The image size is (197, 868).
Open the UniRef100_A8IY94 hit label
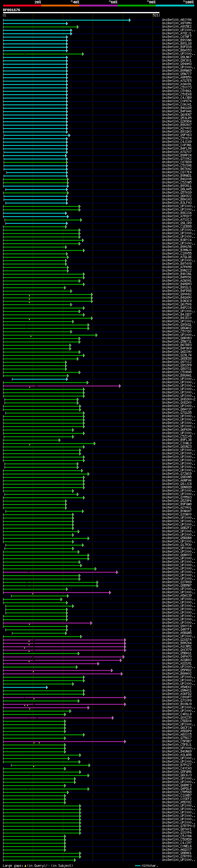click(176, 20)
